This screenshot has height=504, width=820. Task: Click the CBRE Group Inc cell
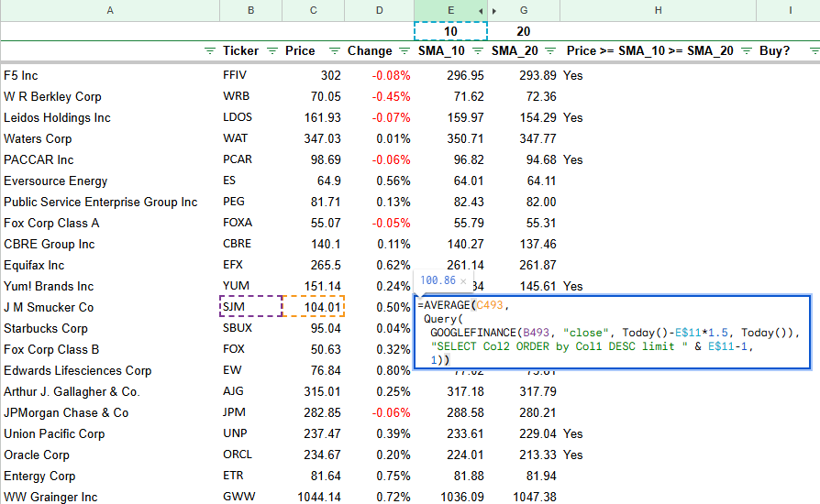pos(110,244)
